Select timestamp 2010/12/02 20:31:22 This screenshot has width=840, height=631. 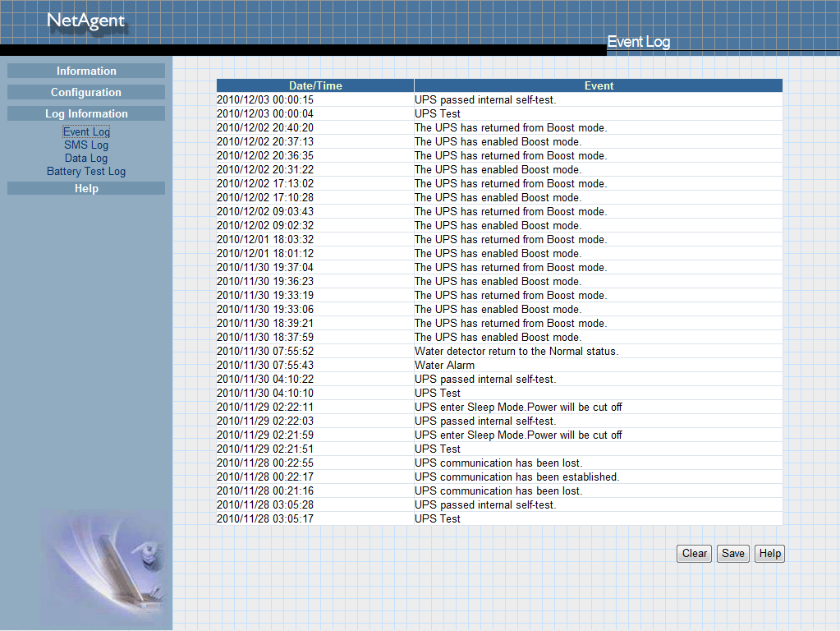coord(265,169)
